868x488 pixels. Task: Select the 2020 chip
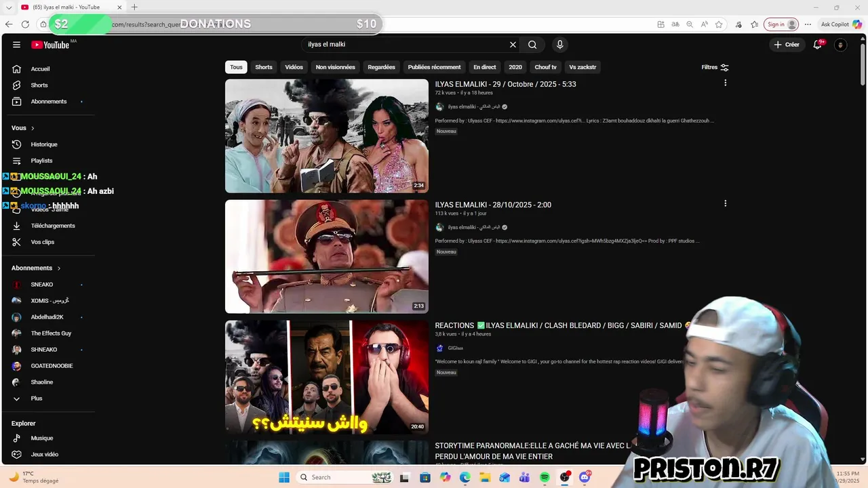[515, 67]
